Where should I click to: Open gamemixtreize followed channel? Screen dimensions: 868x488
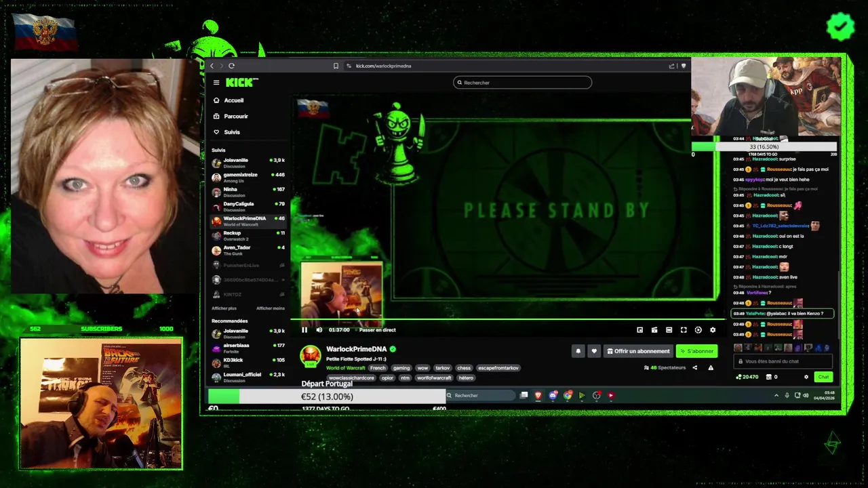[x=248, y=178]
